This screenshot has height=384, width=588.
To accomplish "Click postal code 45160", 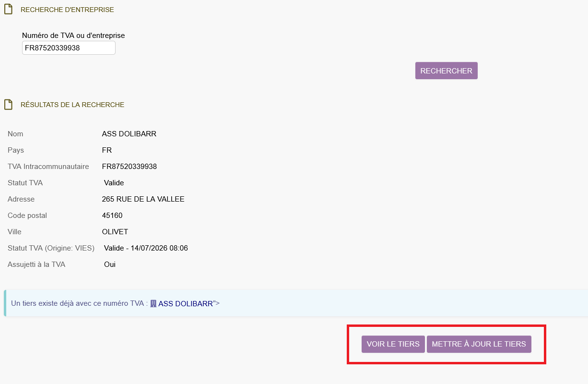I will click(x=112, y=216).
